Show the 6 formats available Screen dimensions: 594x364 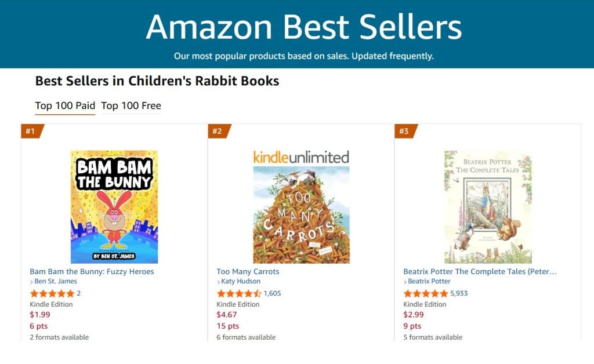246,337
